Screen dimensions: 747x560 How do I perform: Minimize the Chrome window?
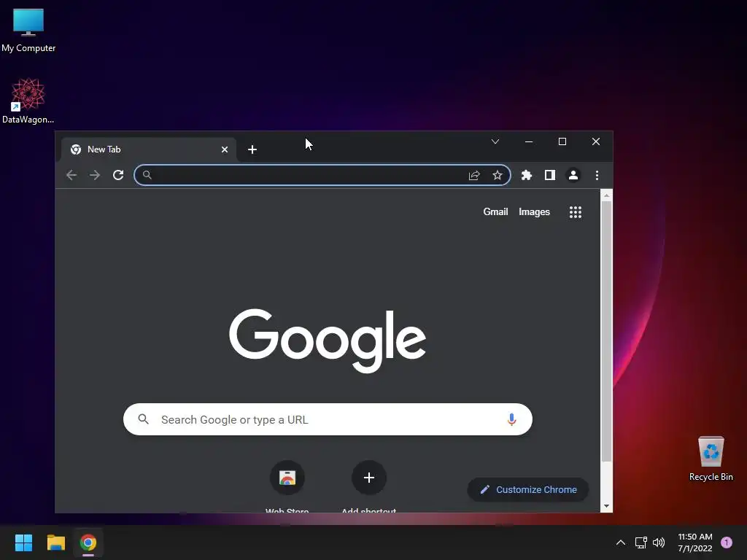point(529,141)
